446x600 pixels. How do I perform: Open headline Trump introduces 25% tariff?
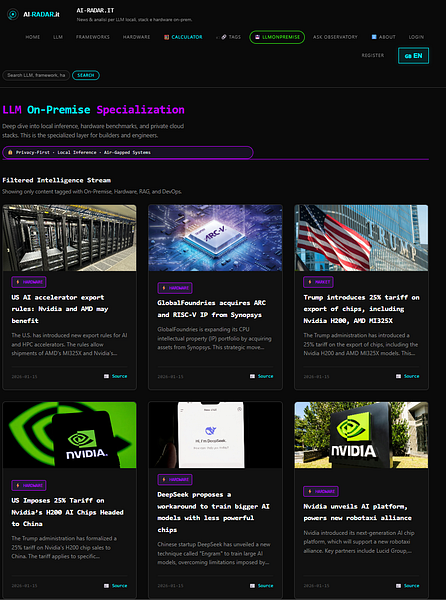pos(361,309)
